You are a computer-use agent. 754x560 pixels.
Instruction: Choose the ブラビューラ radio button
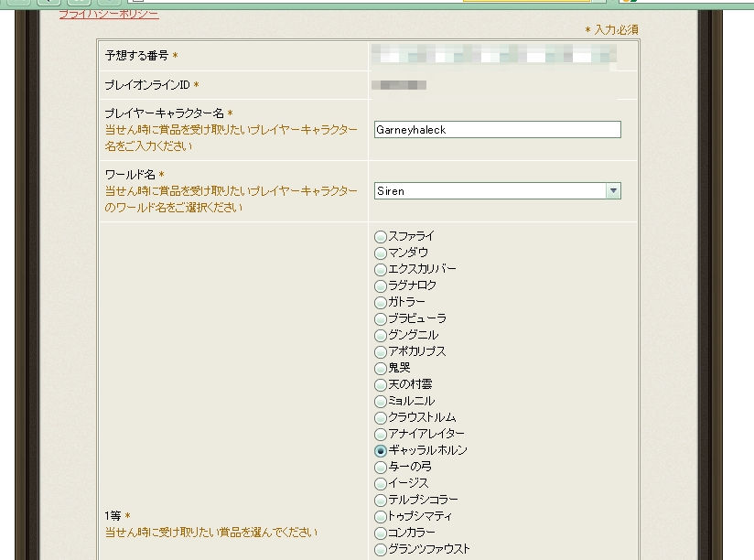[381, 318]
